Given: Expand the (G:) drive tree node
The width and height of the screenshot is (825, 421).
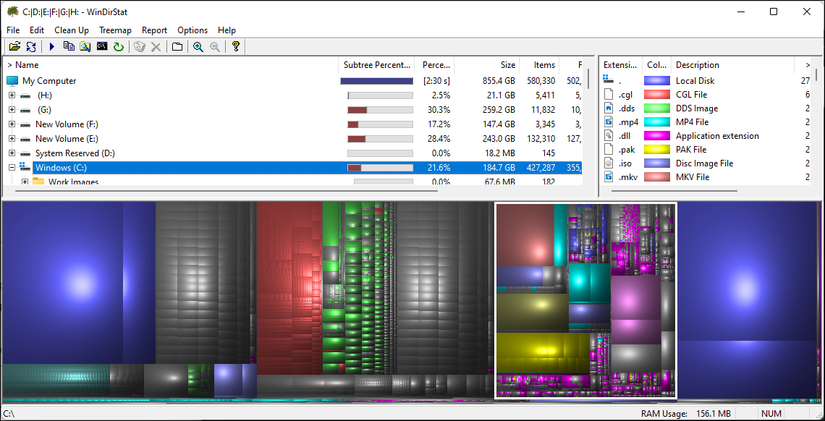Looking at the screenshot, I should [11, 110].
